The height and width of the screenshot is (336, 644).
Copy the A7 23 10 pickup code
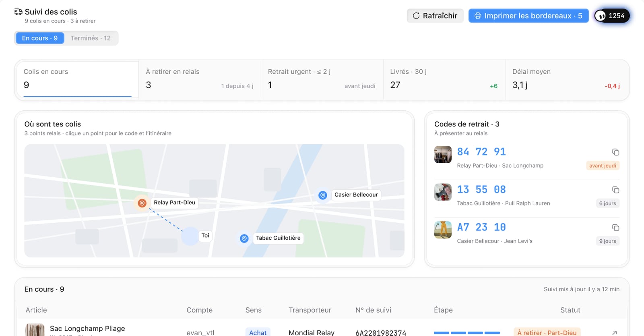(x=615, y=228)
